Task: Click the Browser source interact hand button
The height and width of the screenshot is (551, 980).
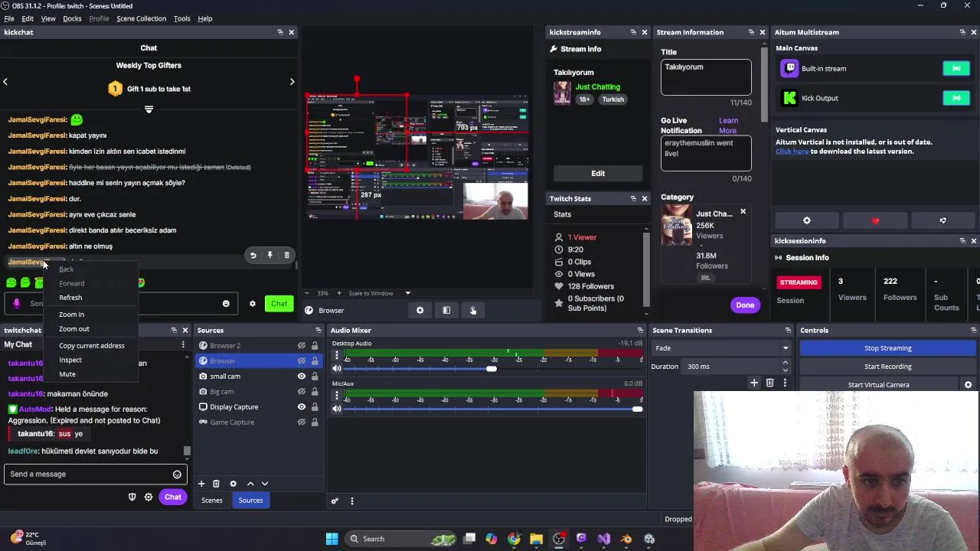Action: [472, 310]
